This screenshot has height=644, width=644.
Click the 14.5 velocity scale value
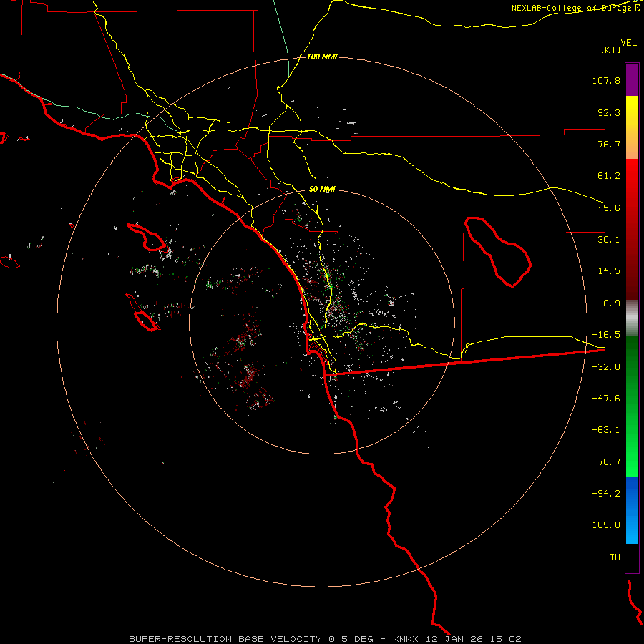click(609, 271)
